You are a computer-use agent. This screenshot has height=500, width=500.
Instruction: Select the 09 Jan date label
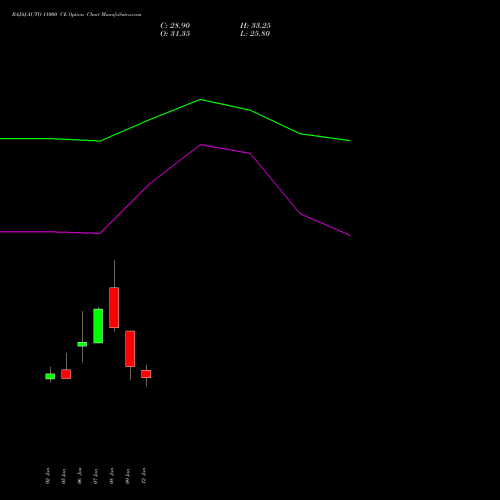pyautogui.click(x=128, y=476)
